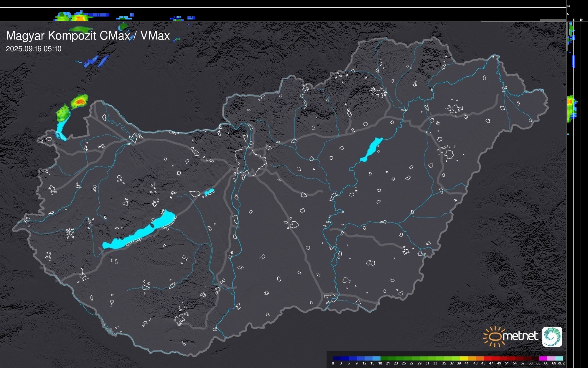The width and height of the screenshot is (588, 368).
Task: Click the dark green 18 dBZ legend swatch
Action: click(x=384, y=358)
